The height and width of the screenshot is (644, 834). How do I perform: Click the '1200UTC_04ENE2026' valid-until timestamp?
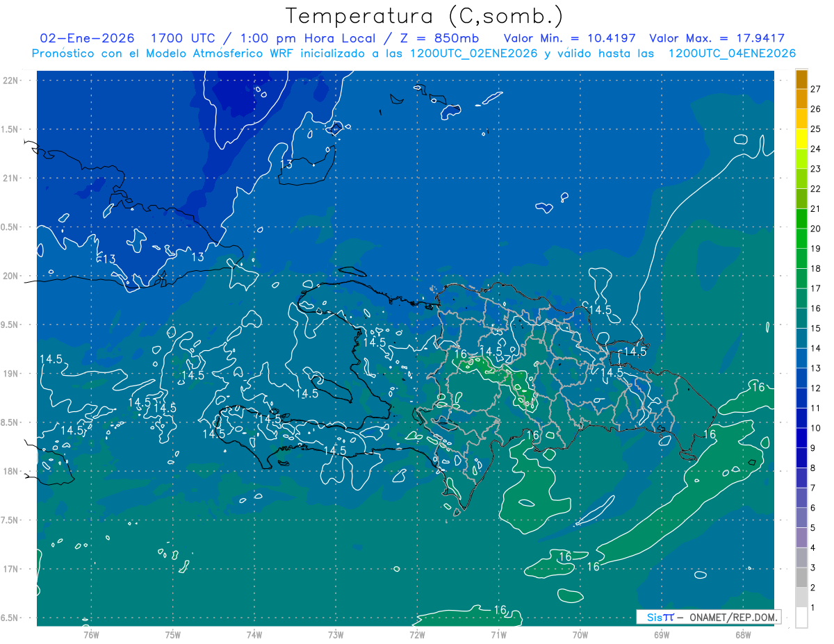tap(731, 53)
